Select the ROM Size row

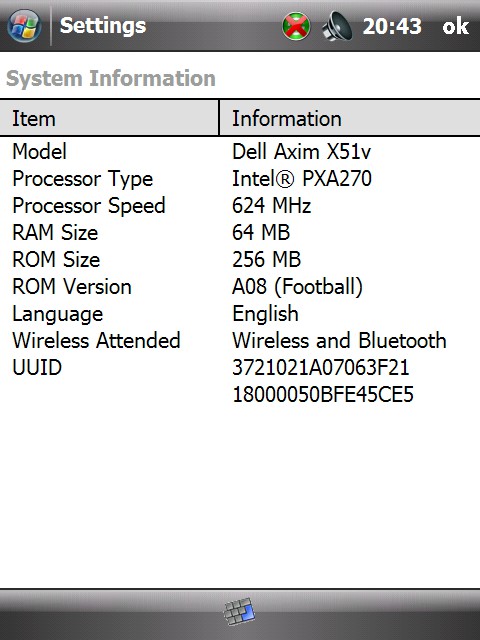point(240,259)
